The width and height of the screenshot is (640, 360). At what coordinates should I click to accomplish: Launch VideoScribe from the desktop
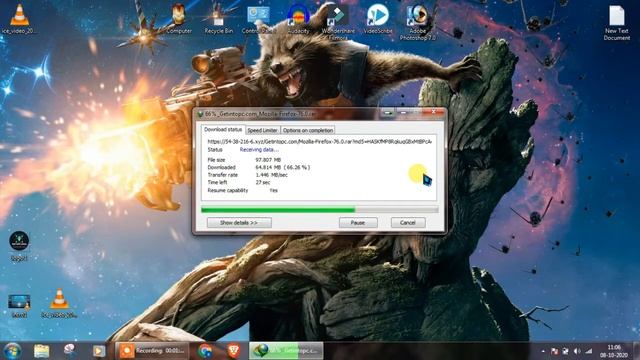click(x=378, y=18)
